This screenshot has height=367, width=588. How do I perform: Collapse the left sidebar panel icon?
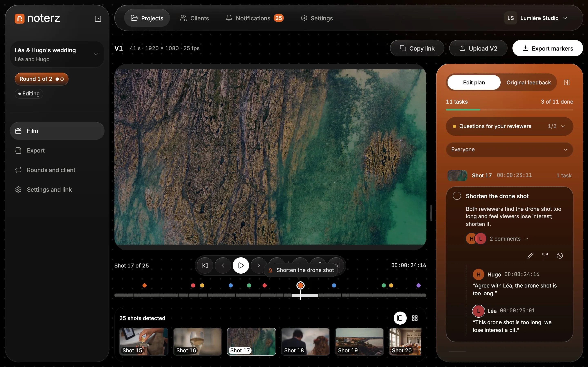pyautogui.click(x=98, y=19)
